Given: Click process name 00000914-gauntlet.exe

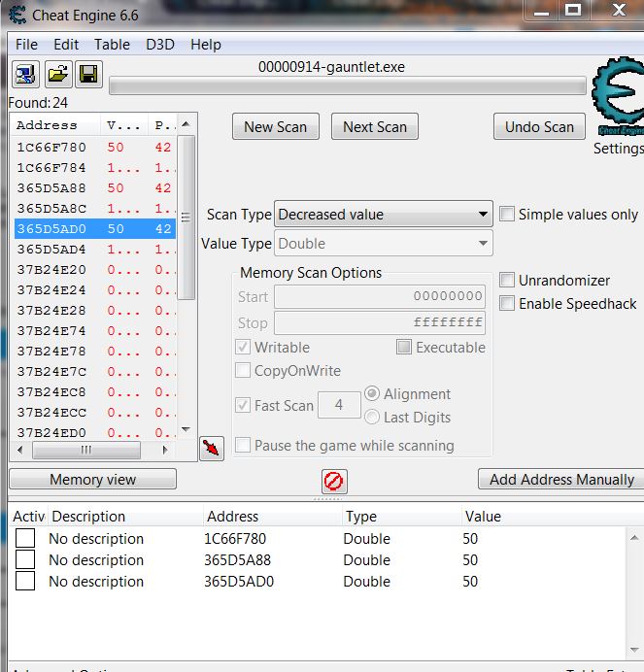Looking at the screenshot, I should tap(331, 67).
